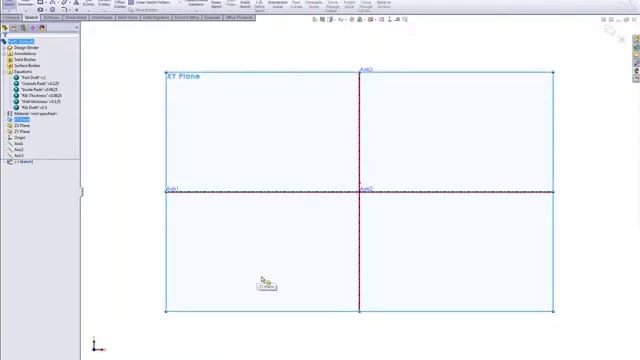Select Origin in feature tree
The height and width of the screenshot is (360, 640).
20,138
